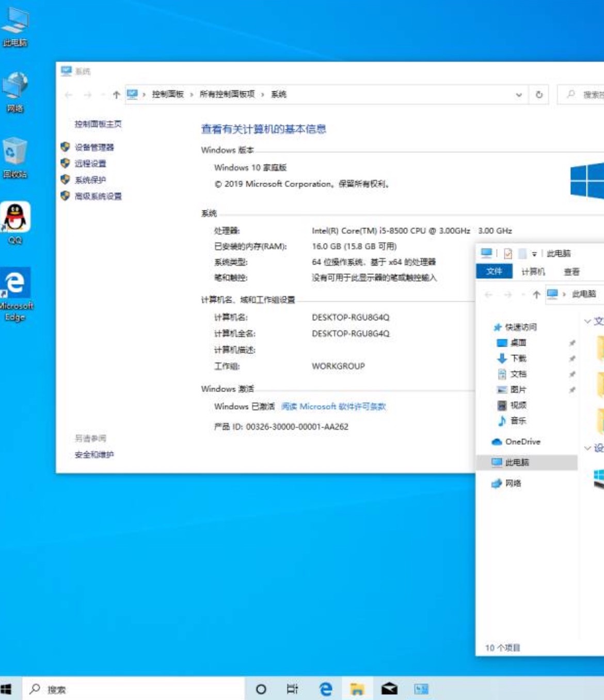Select the 回收站 recycle bin desktop icon
604x700 pixels.
15,154
